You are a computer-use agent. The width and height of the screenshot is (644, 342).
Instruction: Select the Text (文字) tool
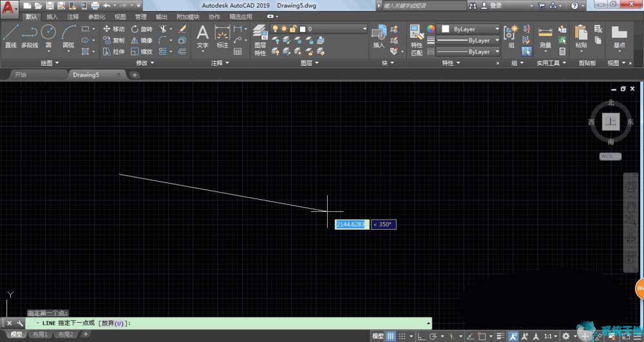coord(202,36)
